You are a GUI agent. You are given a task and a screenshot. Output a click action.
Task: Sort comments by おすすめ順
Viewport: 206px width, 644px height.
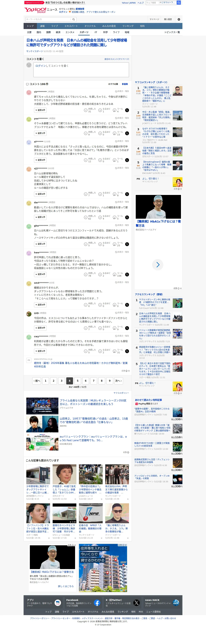[x=113, y=84]
